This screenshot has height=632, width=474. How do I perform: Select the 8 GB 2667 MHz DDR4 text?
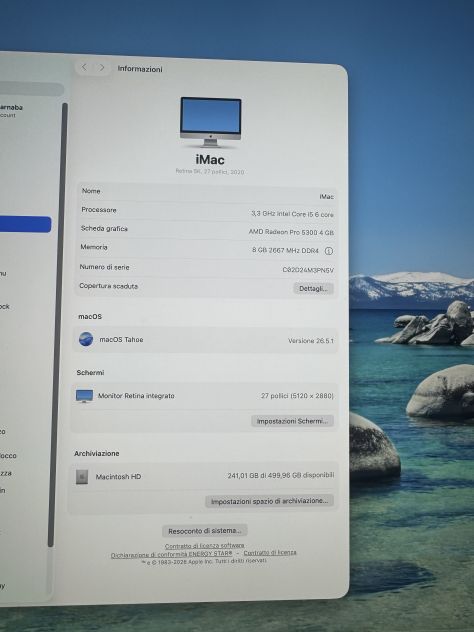pyautogui.click(x=285, y=250)
